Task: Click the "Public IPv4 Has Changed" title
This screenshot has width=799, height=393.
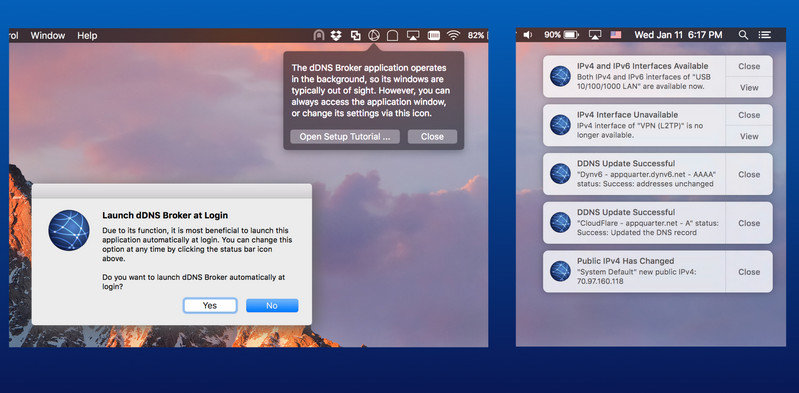Action: 625,261
